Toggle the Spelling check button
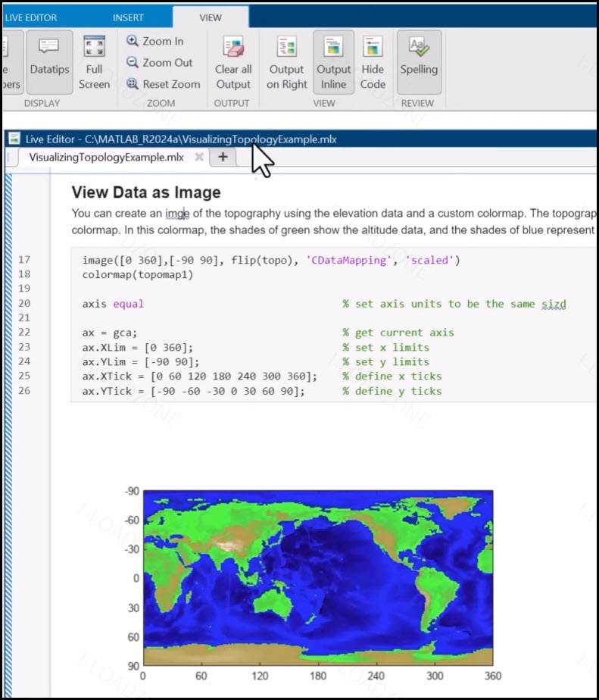This screenshot has height=700, width=599. pos(419,62)
